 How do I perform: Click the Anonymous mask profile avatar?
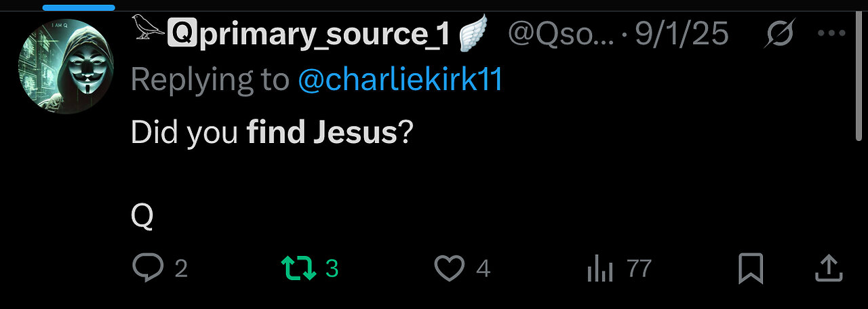(x=66, y=66)
